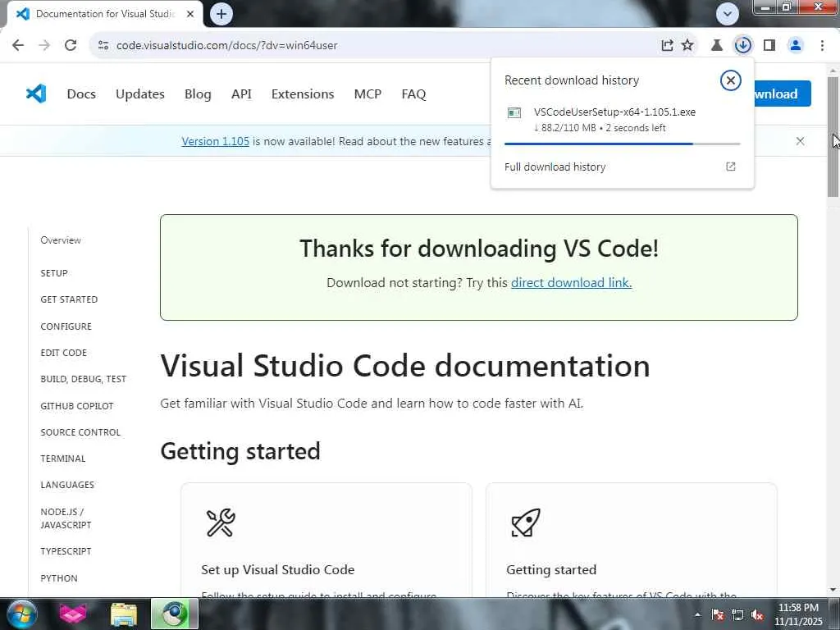Expand the EDIT CODE sidebar section
Image resolution: width=840 pixels, height=630 pixels.
point(63,352)
